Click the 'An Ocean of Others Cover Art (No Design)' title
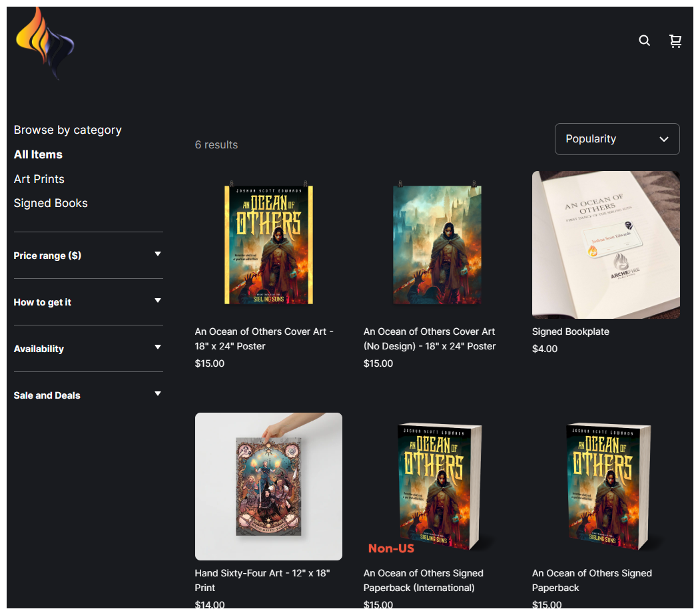The height and width of the screenshot is (615, 700). tap(430, 339)
